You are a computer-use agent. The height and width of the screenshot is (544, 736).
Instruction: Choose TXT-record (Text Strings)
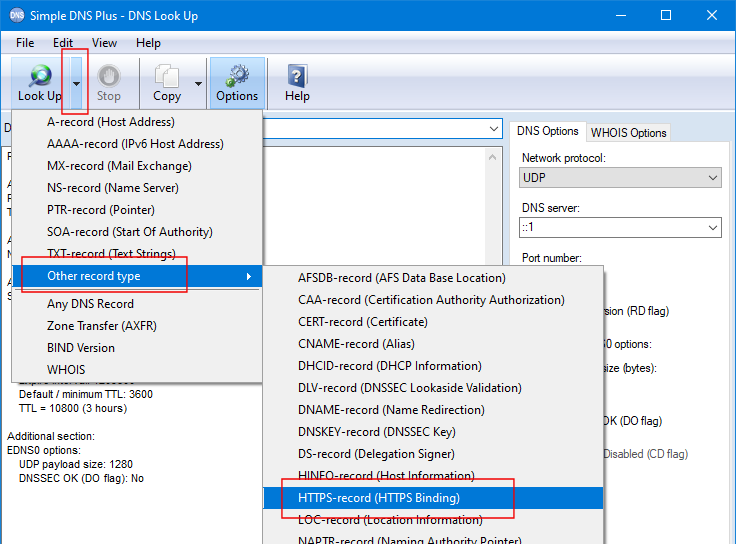pos(137,254)
